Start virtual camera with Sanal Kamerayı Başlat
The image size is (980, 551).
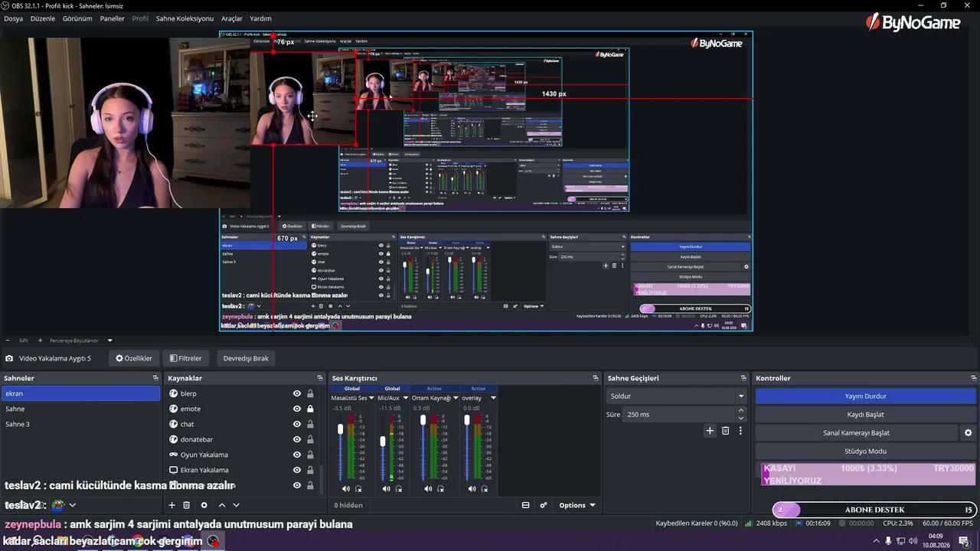(x=856, y=433)
